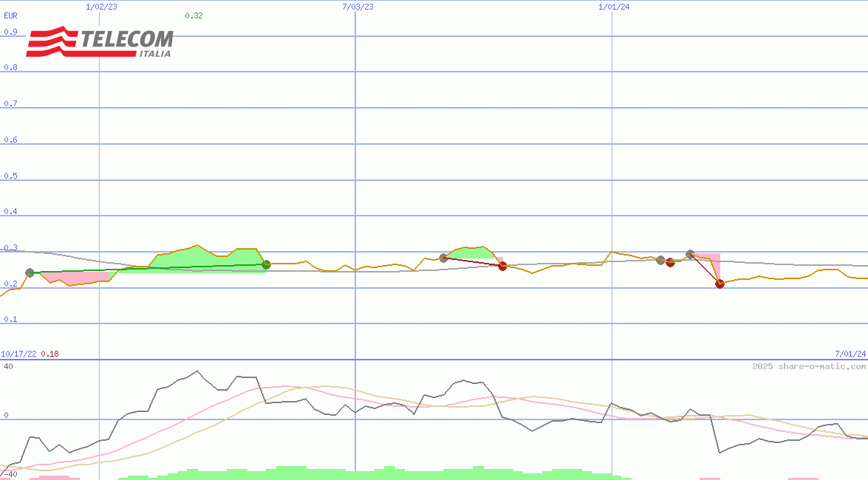
Task: Click the EUR currency label
Action: pos(10,15)
